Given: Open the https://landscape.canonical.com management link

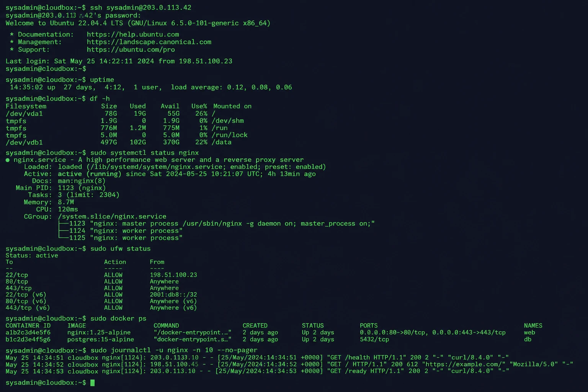Looking at the screenshot, I should point(149,42).
